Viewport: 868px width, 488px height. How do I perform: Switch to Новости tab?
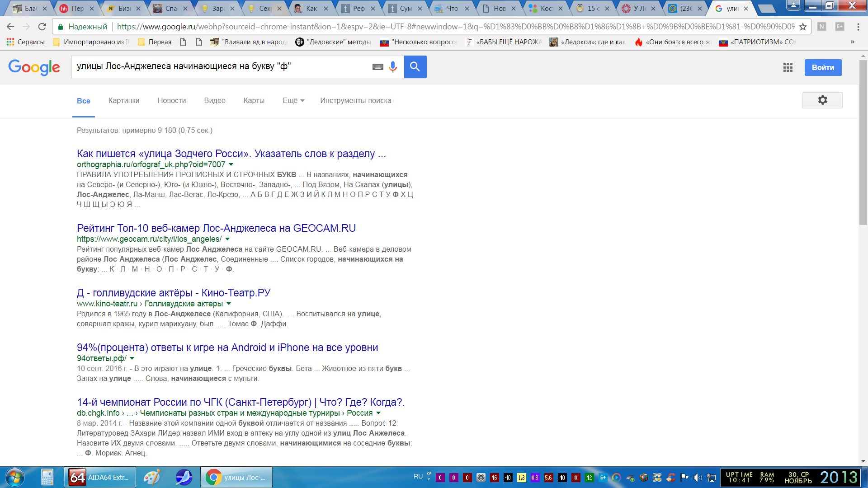tap(171, 100)
